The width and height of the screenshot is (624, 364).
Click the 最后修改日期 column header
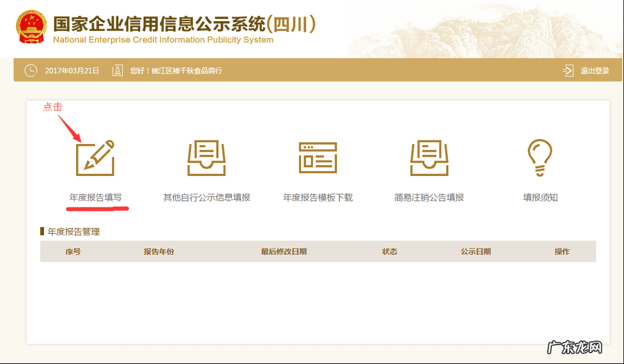(x=284, y=251)
